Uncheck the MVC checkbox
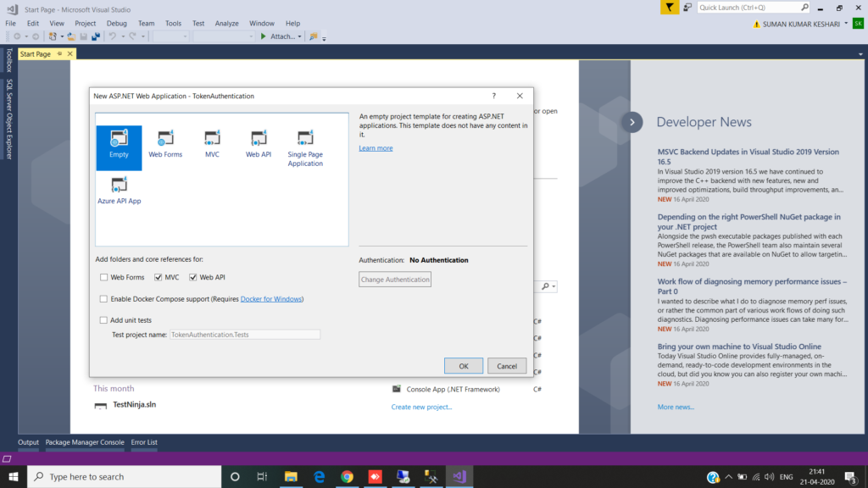 [159, 277]
